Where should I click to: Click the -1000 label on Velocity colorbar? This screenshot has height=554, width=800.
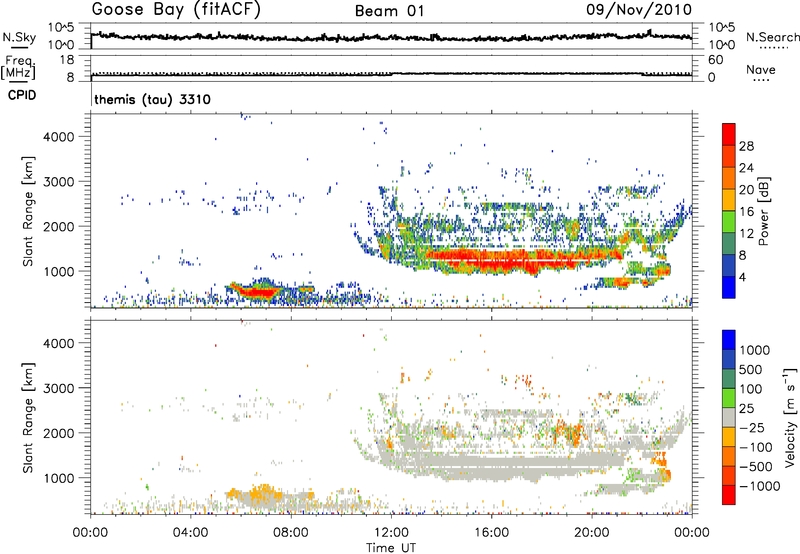(760, 486)
